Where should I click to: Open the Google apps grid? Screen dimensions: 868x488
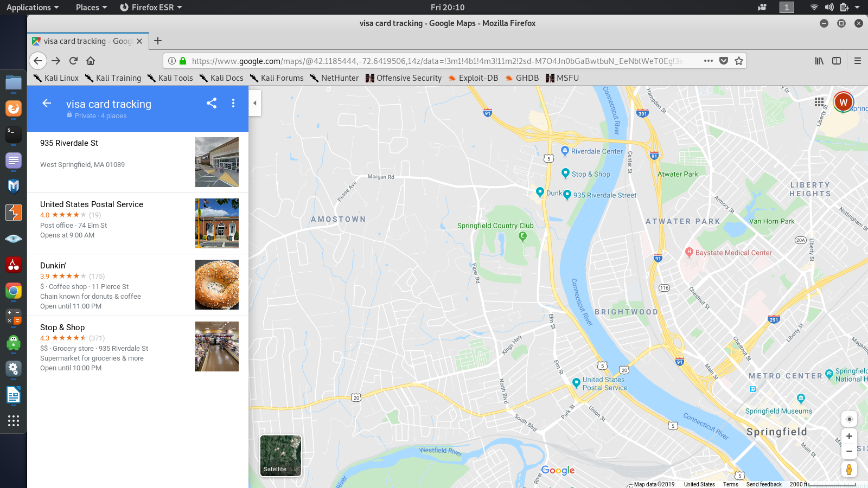pyautogui.click(x=819, y=102)
